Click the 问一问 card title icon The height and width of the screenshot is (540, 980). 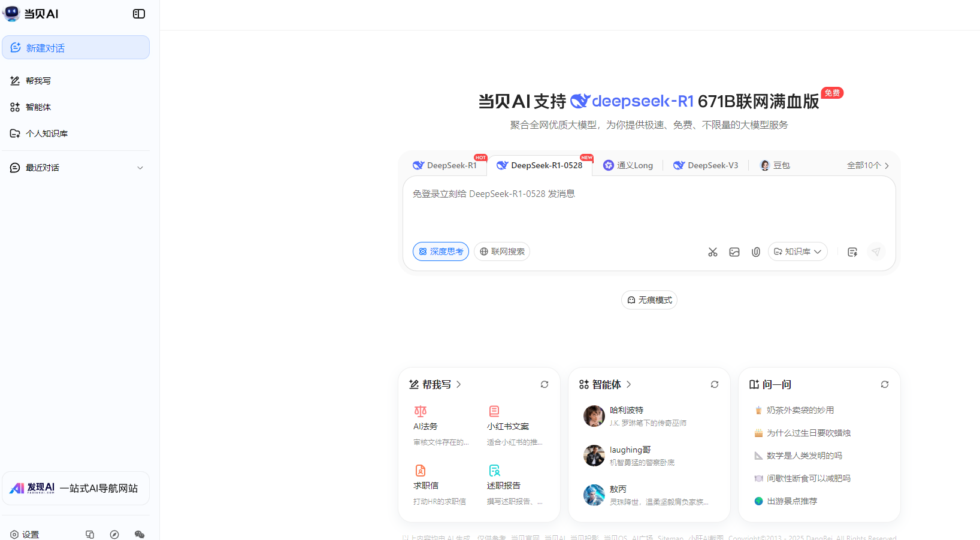point(754,384)
